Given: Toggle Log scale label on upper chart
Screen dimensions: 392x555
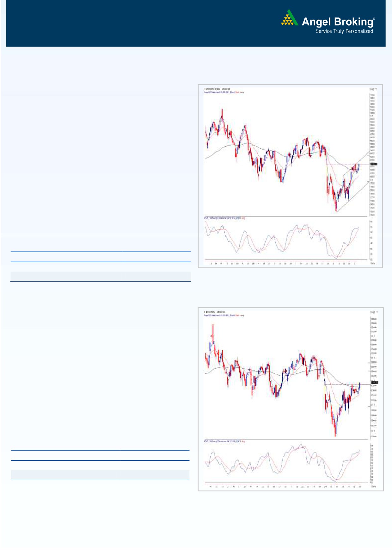Looking at the screenshot, I should point(374,89).
